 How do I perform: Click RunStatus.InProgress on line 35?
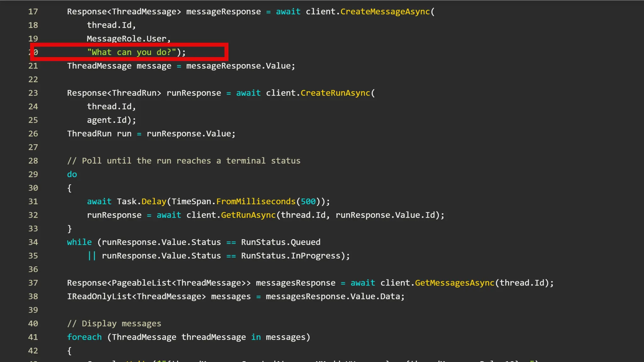pyautogui.click(x=291, y=256)
